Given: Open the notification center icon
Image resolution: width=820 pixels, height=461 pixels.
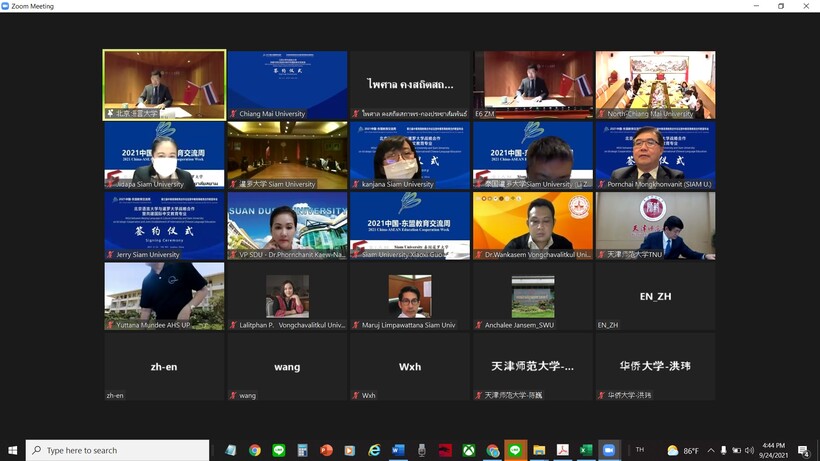Looking at the screenshot, I should (x=804, y=450).
